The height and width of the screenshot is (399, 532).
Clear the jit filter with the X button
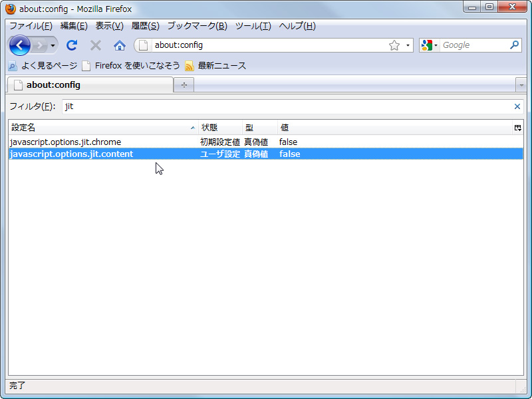tap(517, 106)
